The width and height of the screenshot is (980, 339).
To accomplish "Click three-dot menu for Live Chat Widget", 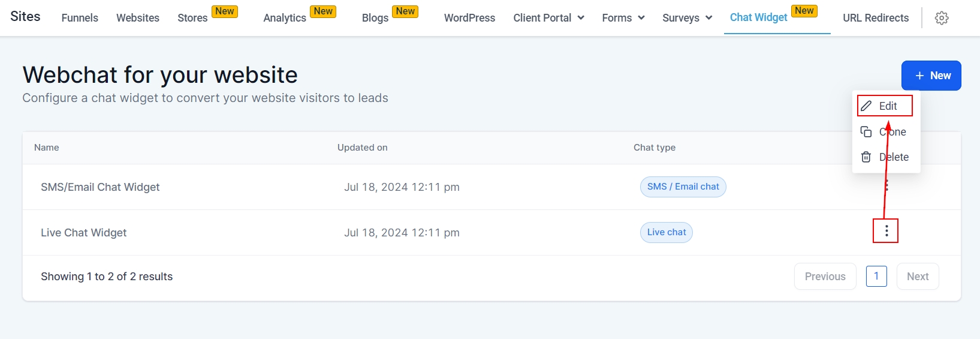I will coord(886,231).
